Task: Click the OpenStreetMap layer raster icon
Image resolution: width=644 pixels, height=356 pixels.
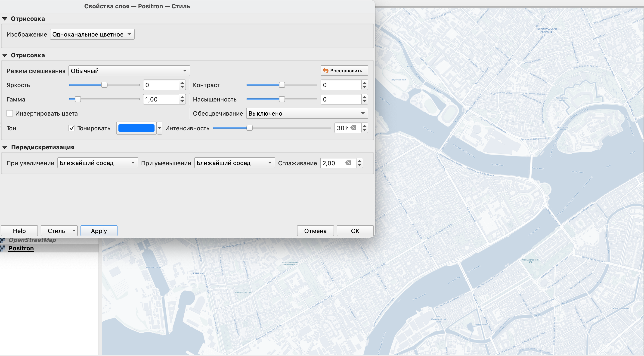Action: (x=3, y=240)
